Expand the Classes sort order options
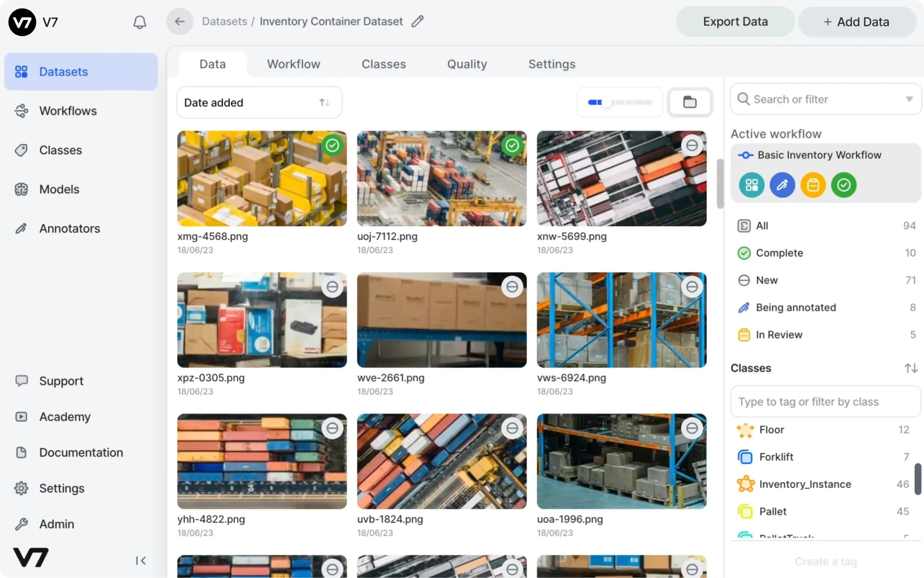The height and width of the screenshot is (578, 924). click(911, 368)
